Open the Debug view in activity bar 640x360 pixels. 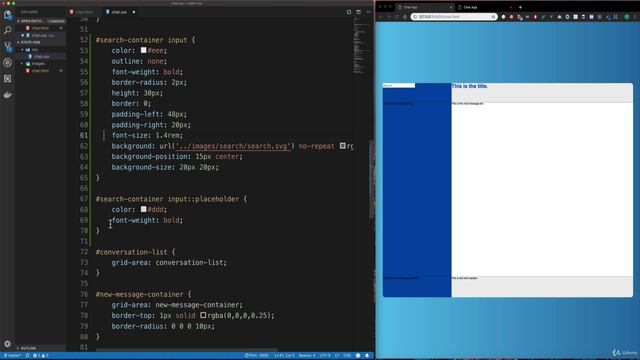coord(7,62)
